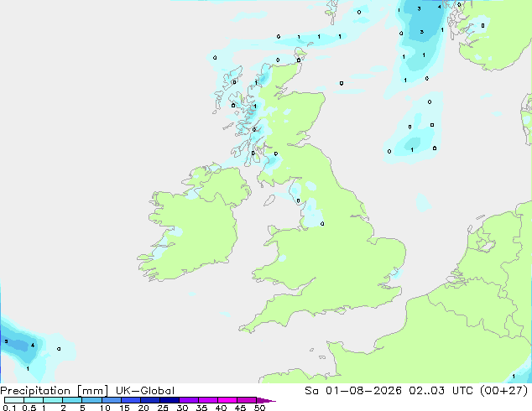The height and width of the screenshot is (411, 532).
Task: Click the legend tick label '20'
Action: 143,408
